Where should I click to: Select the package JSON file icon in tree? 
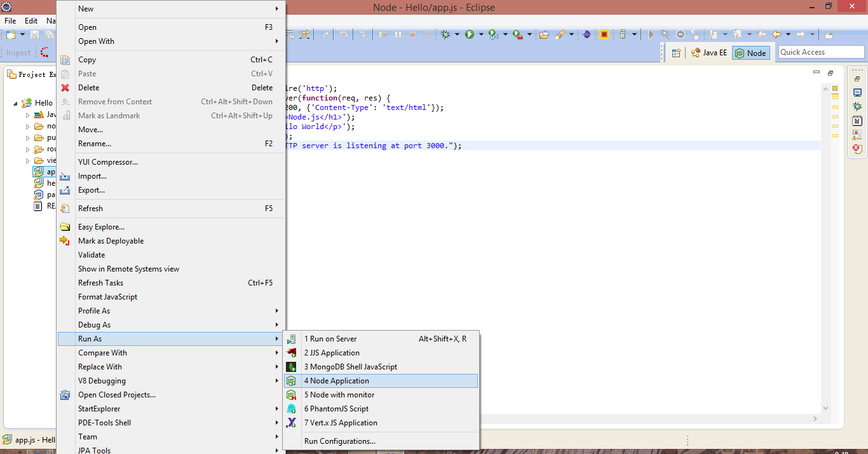point(39,195)
